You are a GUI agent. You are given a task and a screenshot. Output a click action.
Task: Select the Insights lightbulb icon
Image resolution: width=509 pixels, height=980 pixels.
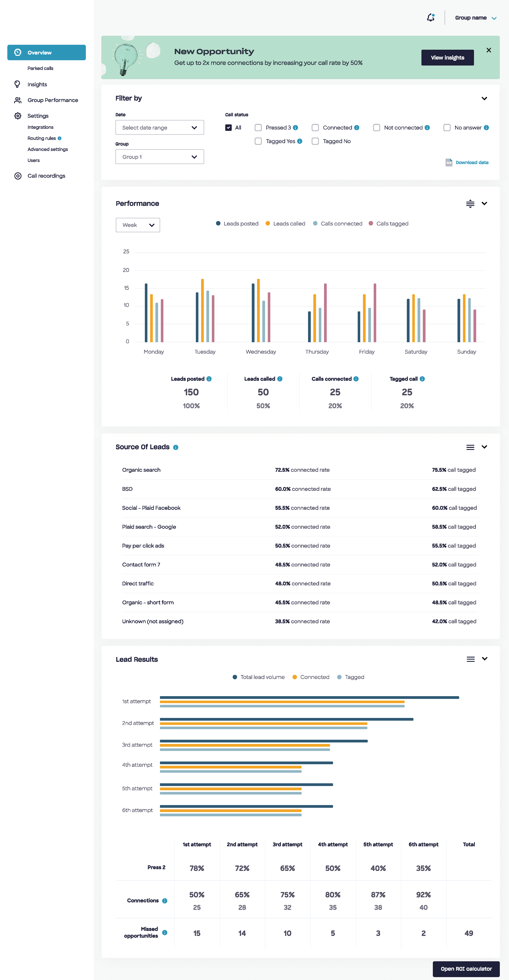18,84
